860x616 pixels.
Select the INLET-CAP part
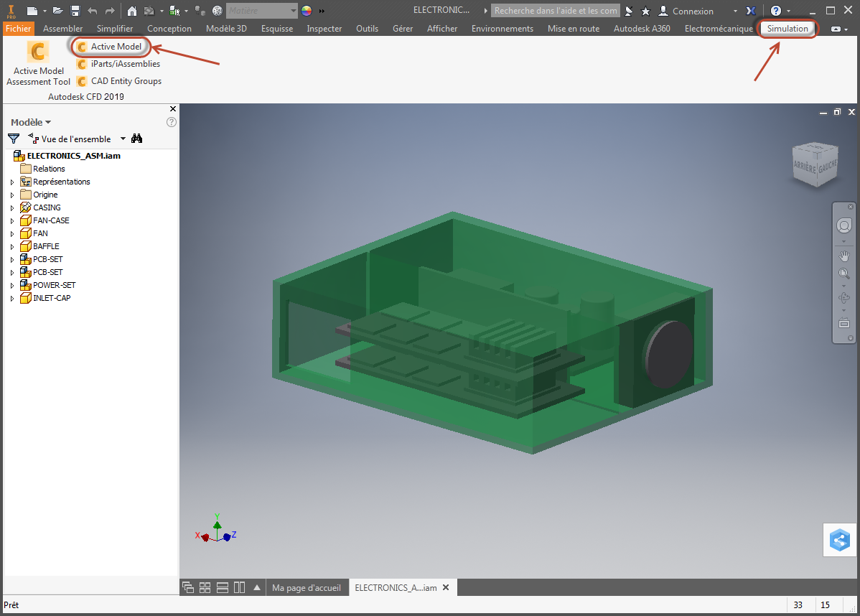coord(52,299)
